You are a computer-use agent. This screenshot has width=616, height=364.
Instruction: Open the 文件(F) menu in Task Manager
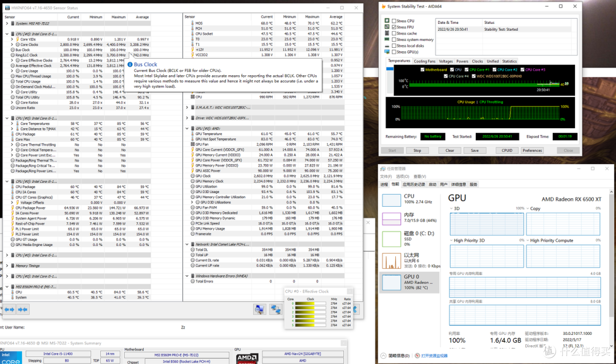pyautogui.click(x=386, y=177)
